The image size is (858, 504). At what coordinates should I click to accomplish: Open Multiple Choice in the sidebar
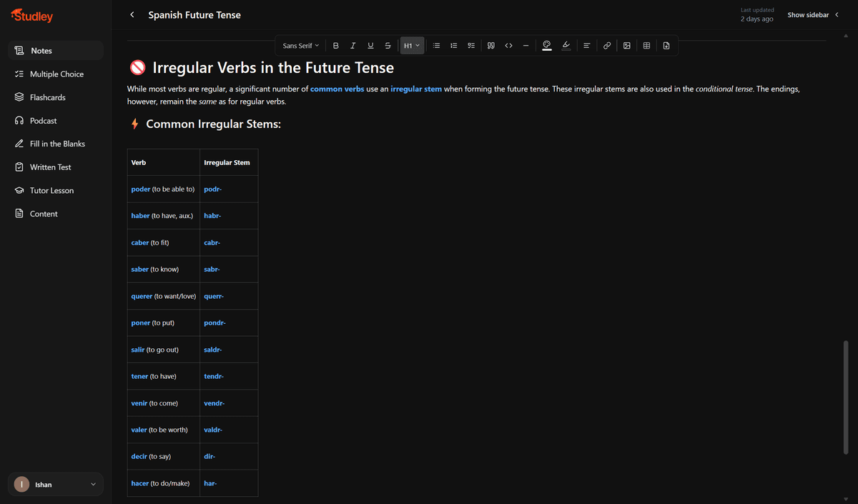tap(56, 74)
